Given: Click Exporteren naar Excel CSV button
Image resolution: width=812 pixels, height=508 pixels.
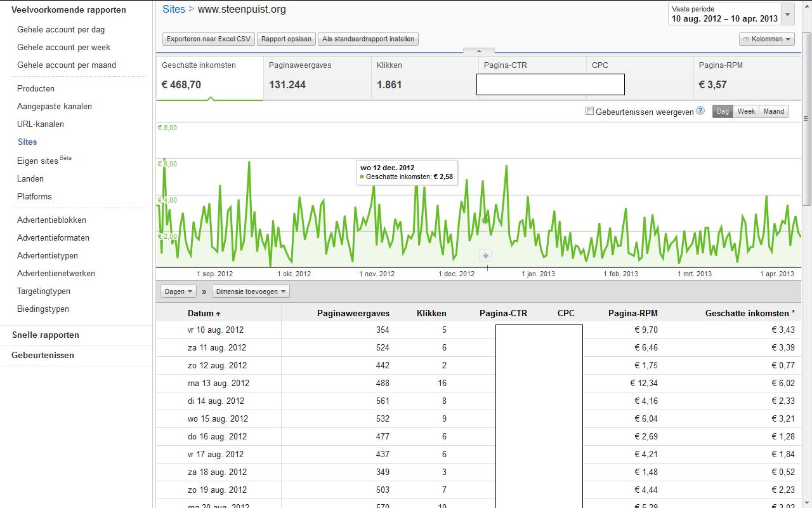Looking at the screenshot, I should pos(208,39).
